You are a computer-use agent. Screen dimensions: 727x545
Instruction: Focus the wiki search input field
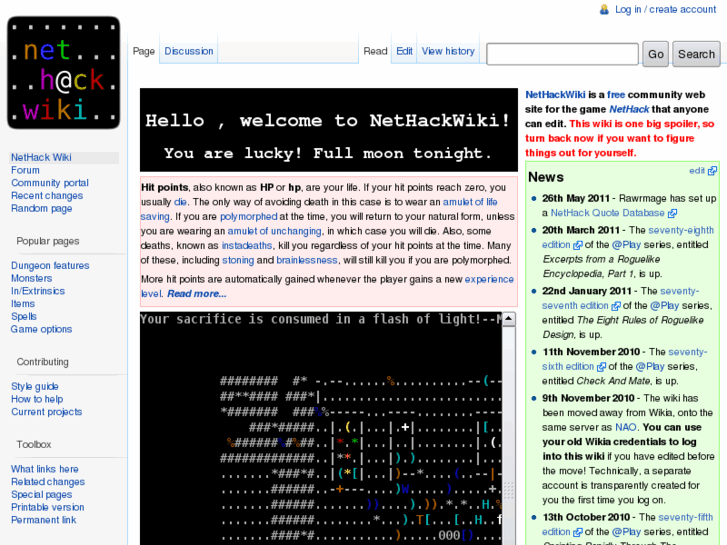coord(562,54)
